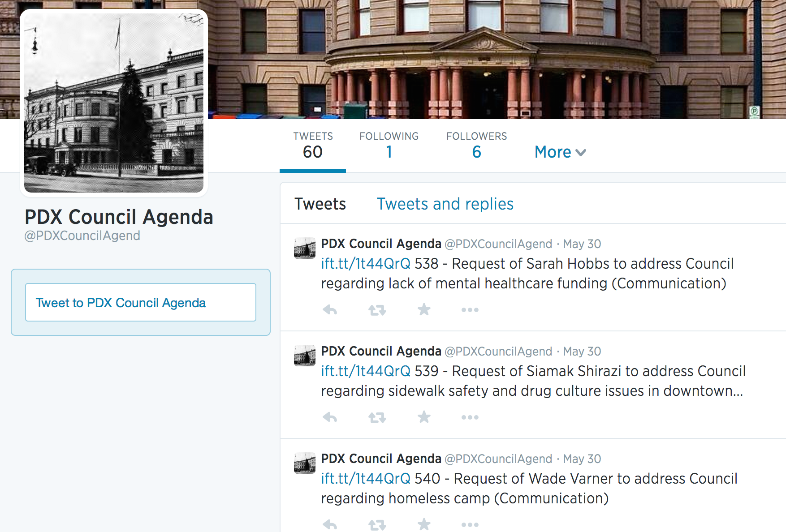
Task: Click @PDXCouncilAgend handle on tweet 538
Action: tap(498, 244)
